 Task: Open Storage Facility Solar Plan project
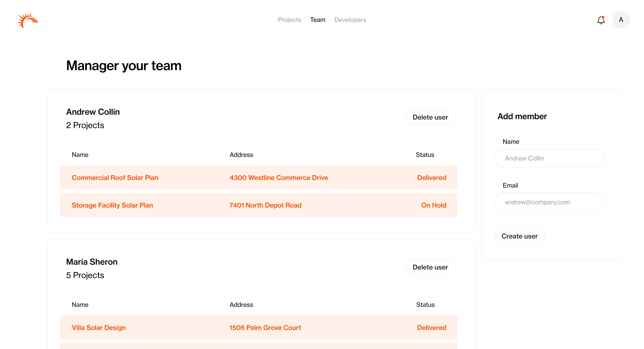coord(112,205)
